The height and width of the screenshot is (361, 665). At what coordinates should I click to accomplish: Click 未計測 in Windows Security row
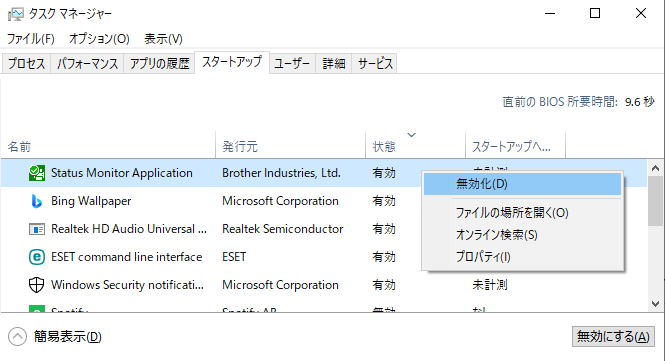coord(490,285)
